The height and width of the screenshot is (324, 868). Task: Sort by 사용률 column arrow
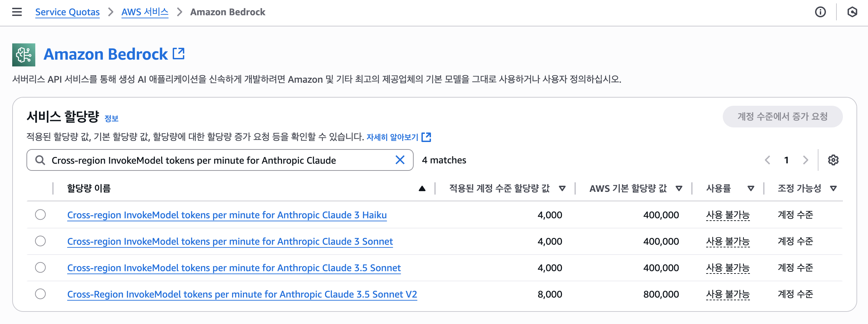tap(751, 188)
